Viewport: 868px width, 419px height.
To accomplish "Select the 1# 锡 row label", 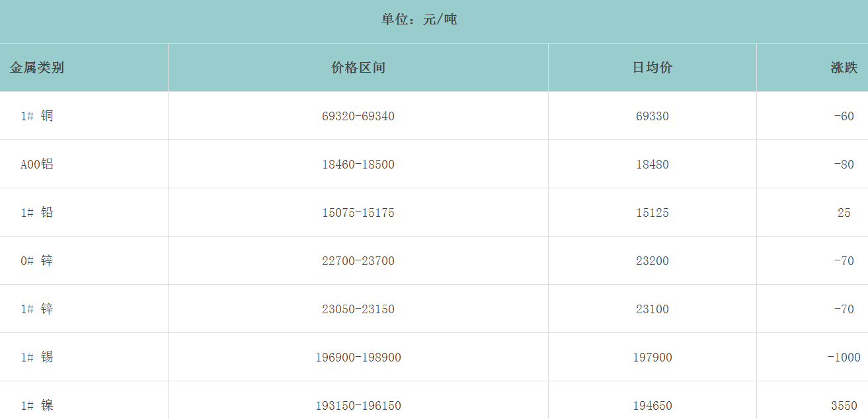I will (37, 358).
